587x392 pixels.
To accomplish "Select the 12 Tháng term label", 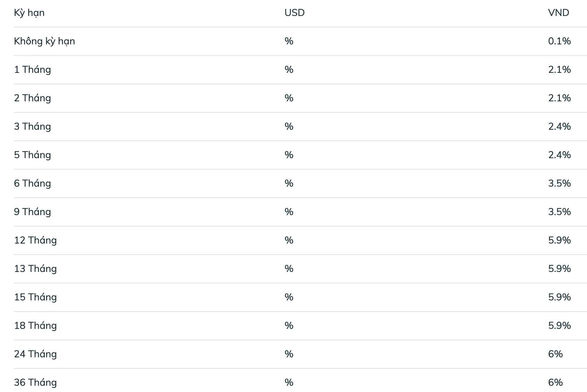I will coord(35,240).
